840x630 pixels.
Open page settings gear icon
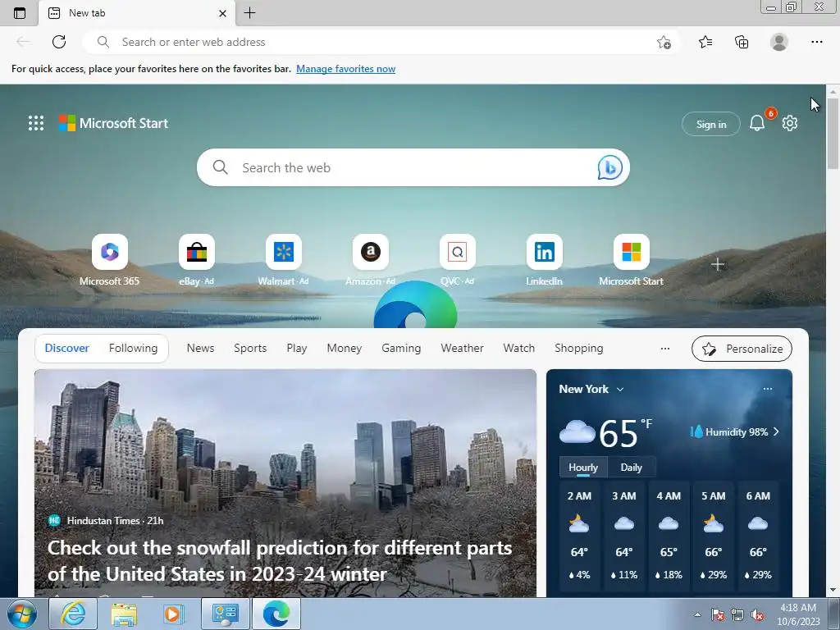pos(790,123)
